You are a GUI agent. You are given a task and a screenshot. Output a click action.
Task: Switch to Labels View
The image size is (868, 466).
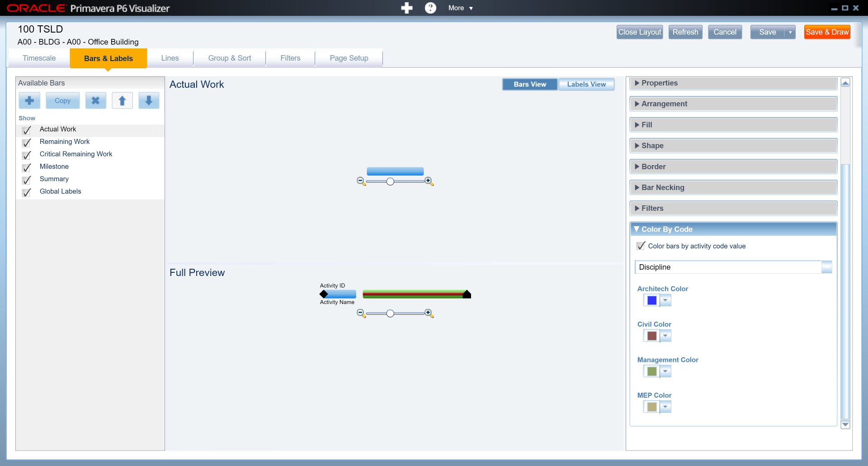pos(586,85)
